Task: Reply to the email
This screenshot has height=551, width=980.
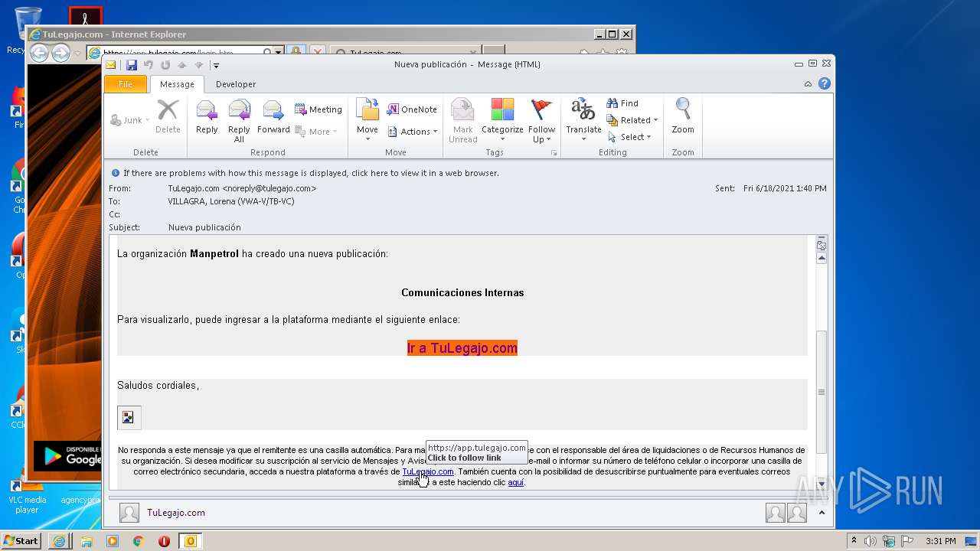Action: (x=207, y=117)
